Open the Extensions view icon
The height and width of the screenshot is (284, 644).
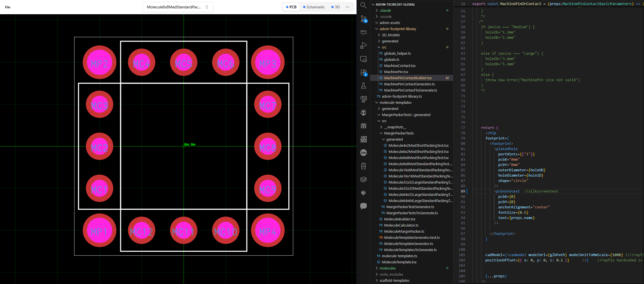[x=363, y=73]
